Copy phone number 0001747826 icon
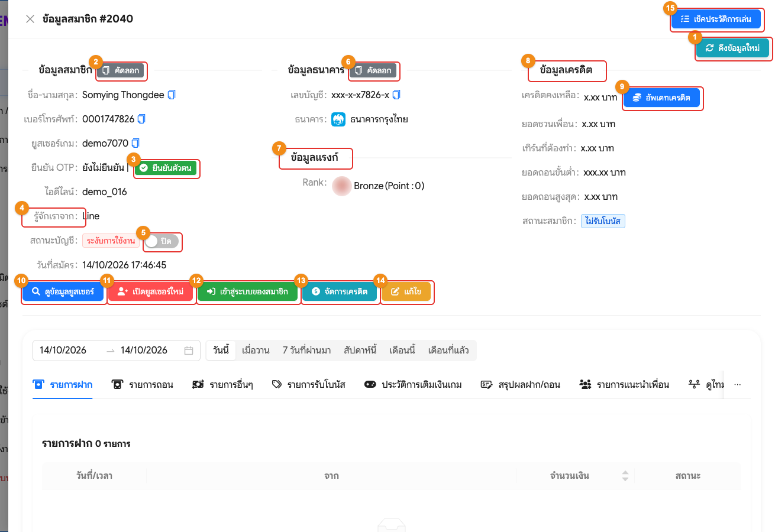Screen dimensions: 775x532 141,119
